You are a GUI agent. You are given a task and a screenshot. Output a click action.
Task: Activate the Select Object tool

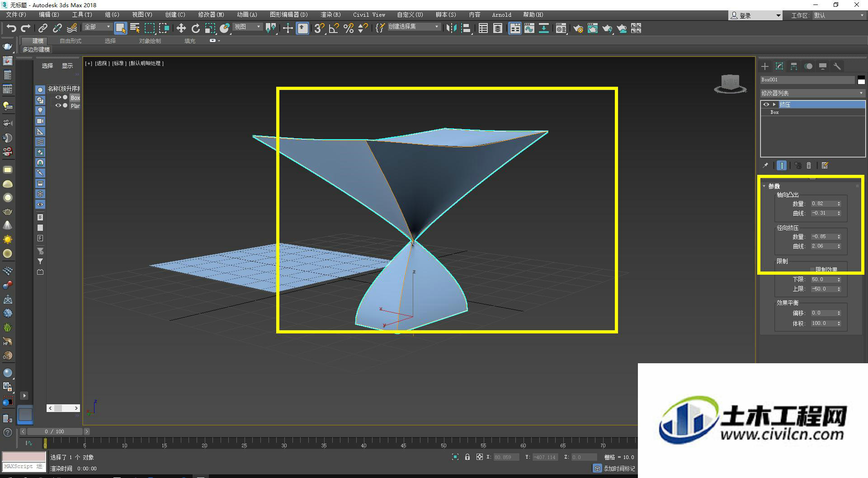point(120,28)
